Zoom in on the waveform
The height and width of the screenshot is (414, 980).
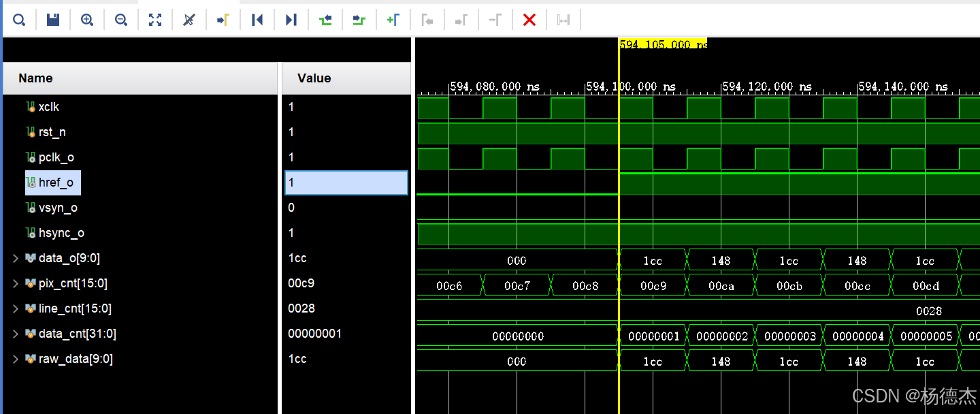point(87,19)
